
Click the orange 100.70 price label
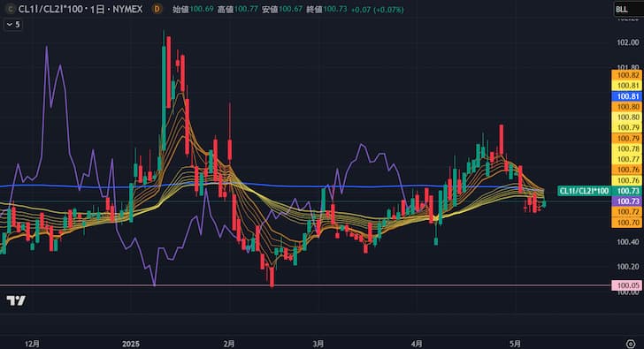627,223
